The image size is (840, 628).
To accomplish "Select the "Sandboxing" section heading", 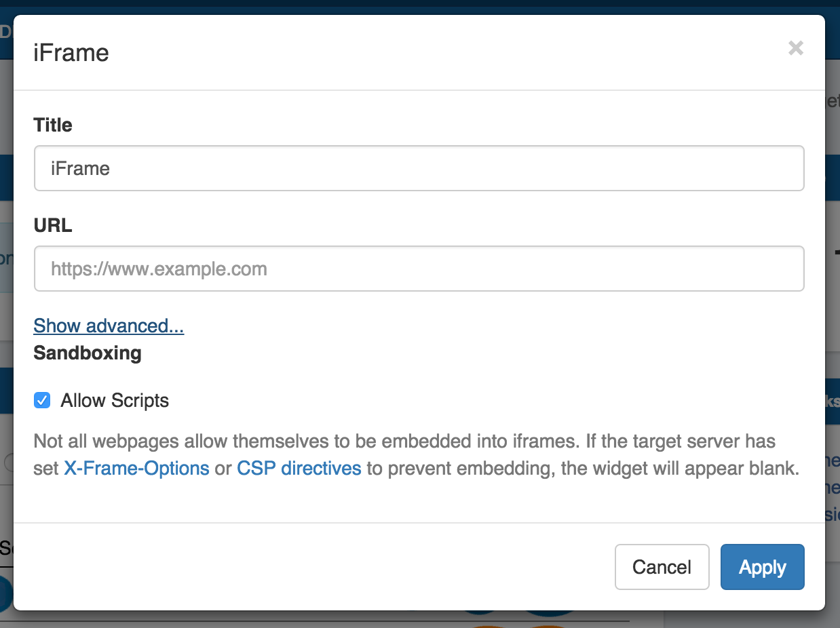I will (88, 353).
